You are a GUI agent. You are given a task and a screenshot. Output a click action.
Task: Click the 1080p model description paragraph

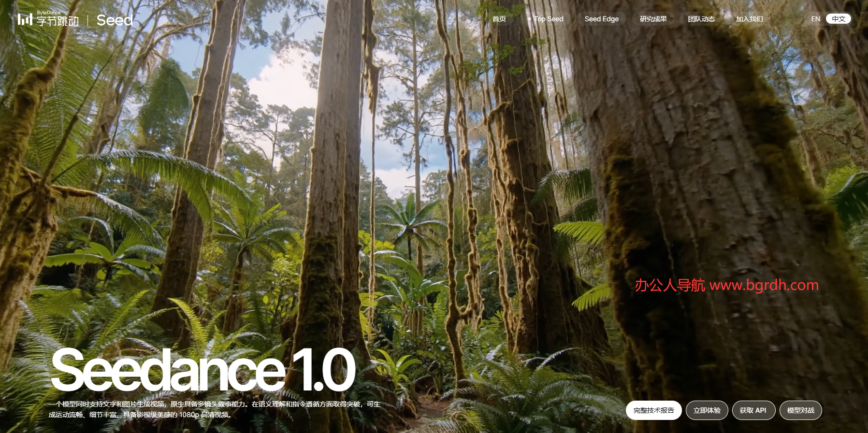coord(214,409)
